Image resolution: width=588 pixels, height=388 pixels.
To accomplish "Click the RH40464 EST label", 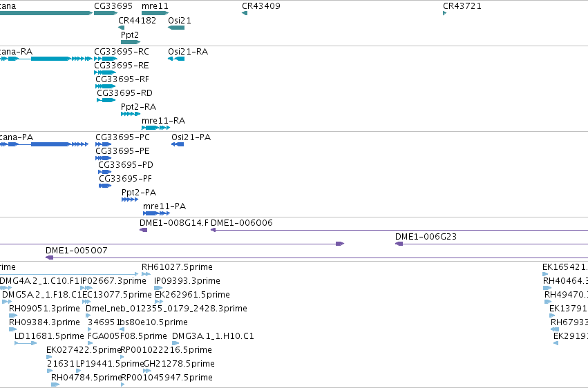I will click(565, 281).
